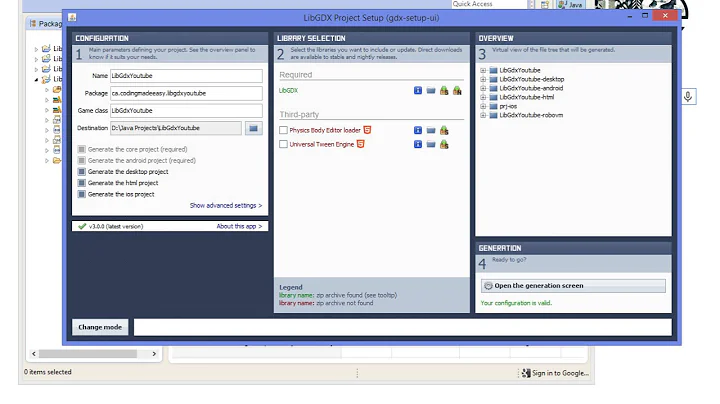This screenshot has width=720, height=404.
Task: Click Package Explorer tab icon in Eclipse
Action: point(33,23)
